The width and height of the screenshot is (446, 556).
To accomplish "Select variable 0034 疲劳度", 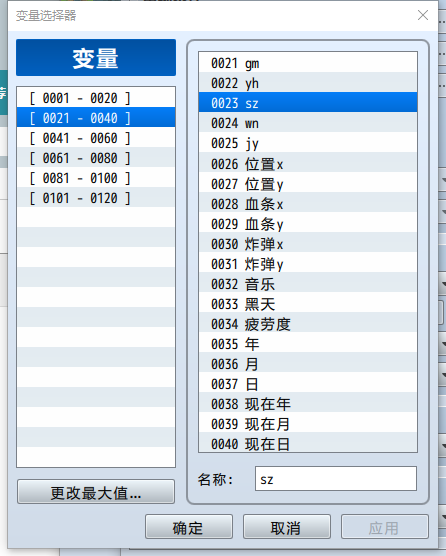I will coord(308,323).
